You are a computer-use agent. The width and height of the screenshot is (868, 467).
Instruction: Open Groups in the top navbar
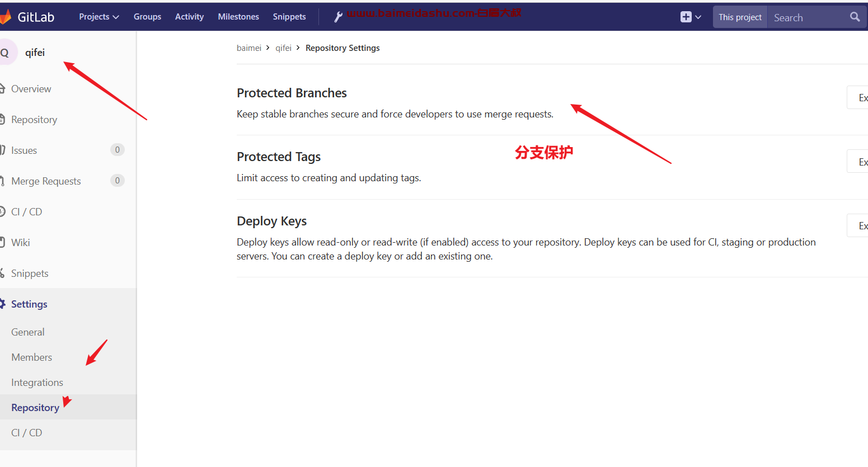(147, 17)
